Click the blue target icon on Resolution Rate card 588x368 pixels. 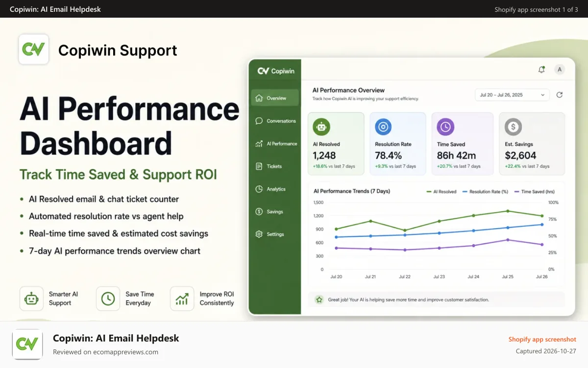coord(383,127)
